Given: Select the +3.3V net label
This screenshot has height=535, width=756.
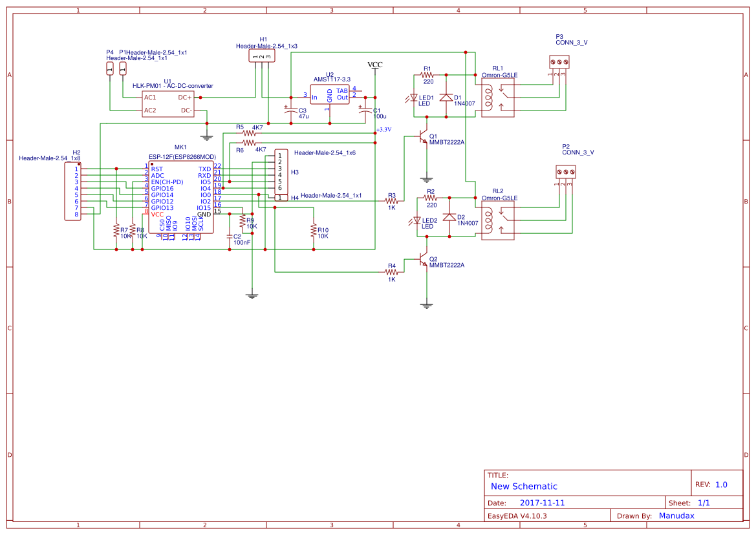Looking at the screenshot, I should point(384,130).
